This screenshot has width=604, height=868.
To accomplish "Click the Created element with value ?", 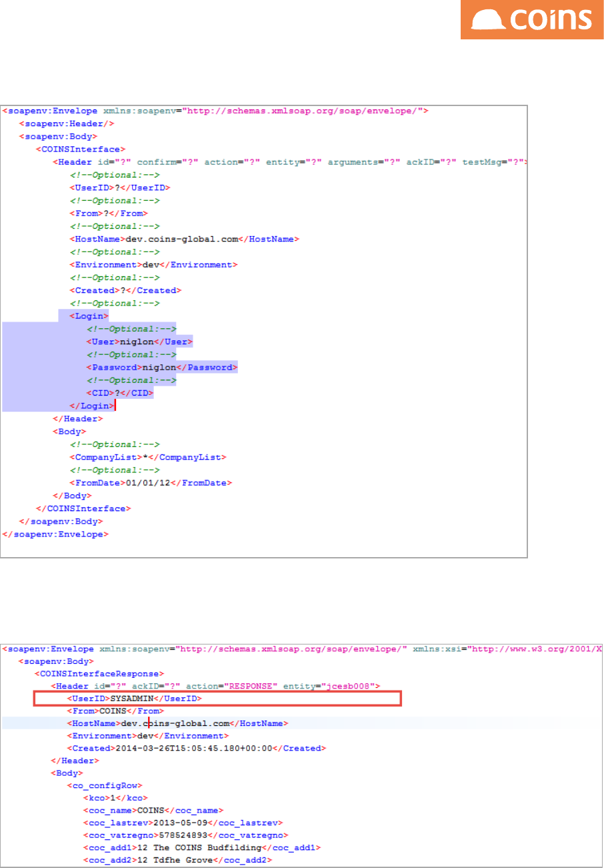I will point(125,290).
